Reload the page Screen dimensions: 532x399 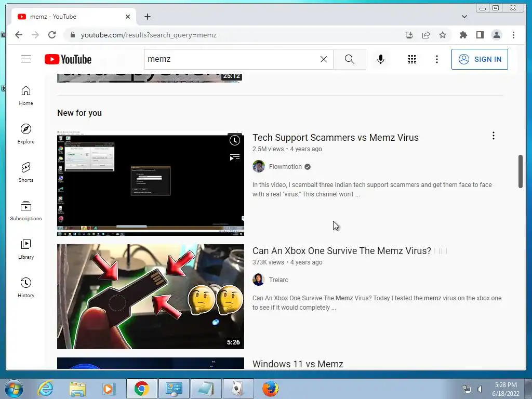tap(52, 35)
